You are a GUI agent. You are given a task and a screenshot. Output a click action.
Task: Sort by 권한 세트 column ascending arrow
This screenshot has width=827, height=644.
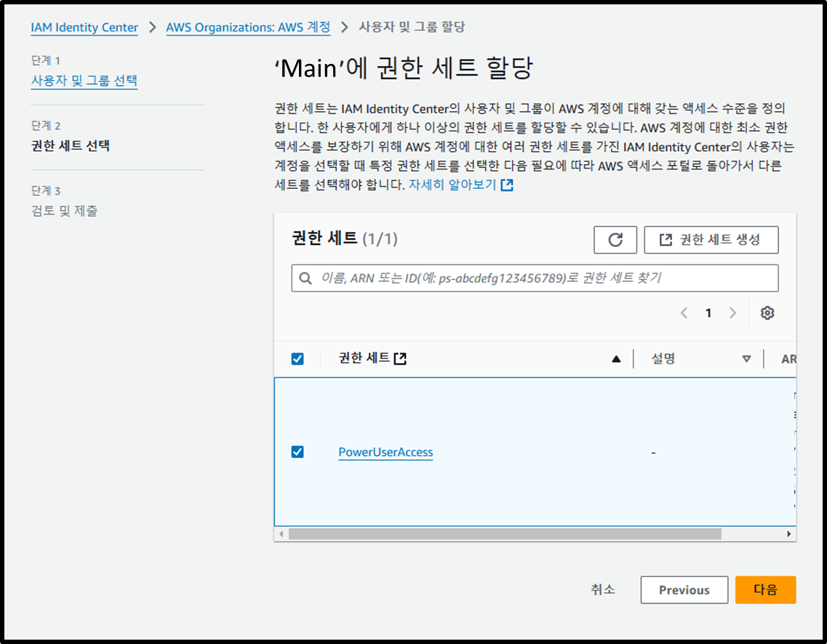(x=616, y=359)
